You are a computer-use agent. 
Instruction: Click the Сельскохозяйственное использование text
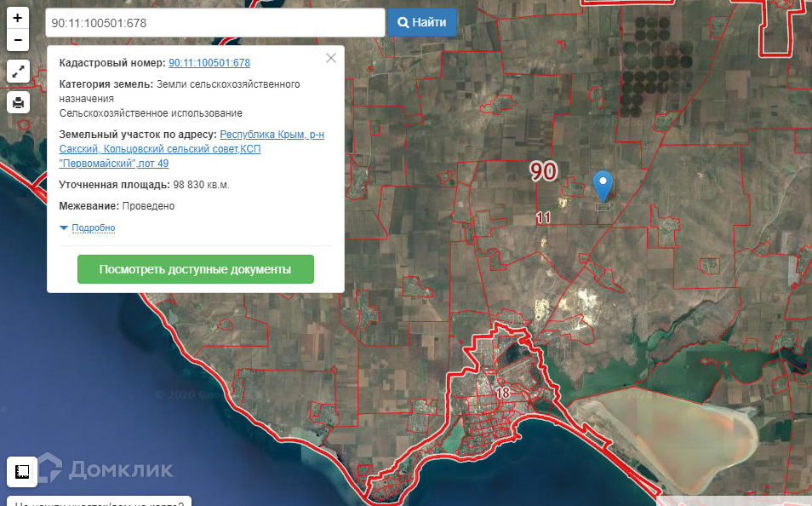click(151, 113)
